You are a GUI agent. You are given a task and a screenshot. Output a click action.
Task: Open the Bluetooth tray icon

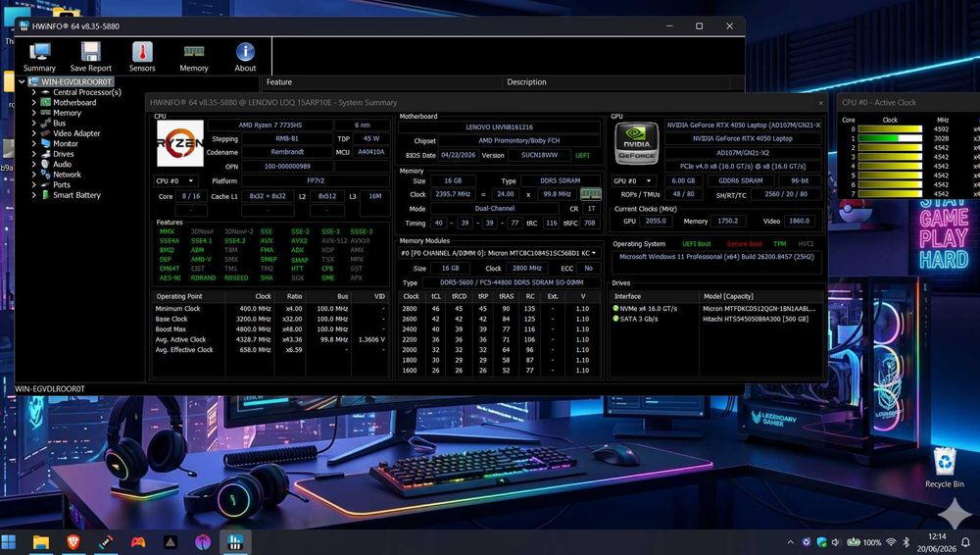pos(906,542)
